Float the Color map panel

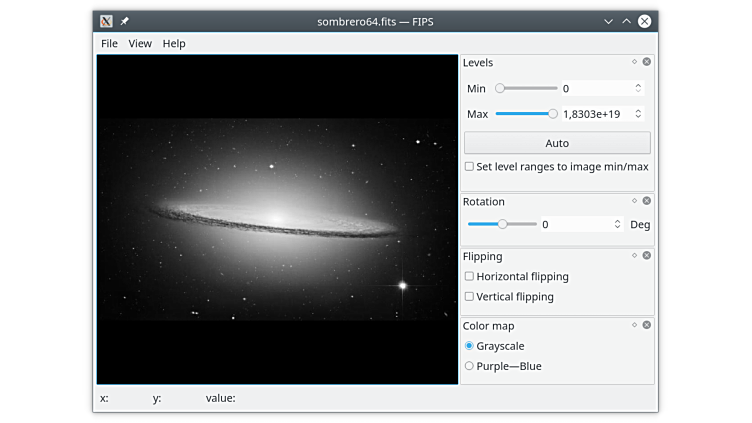coord(634,325)
